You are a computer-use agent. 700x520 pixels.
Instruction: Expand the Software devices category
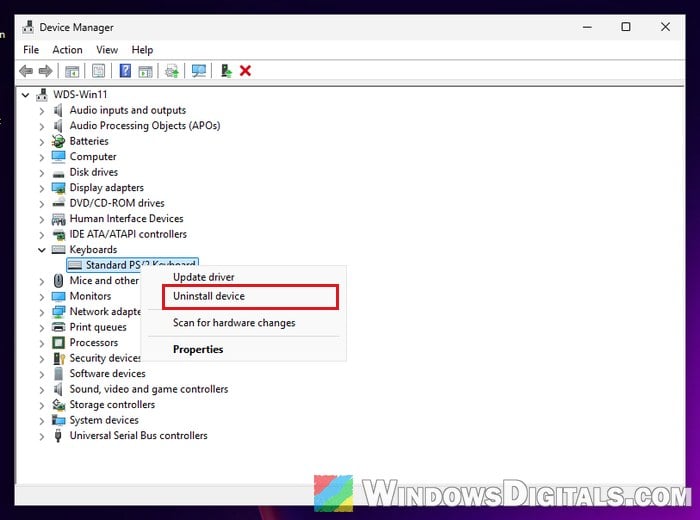tap(42, 374)
